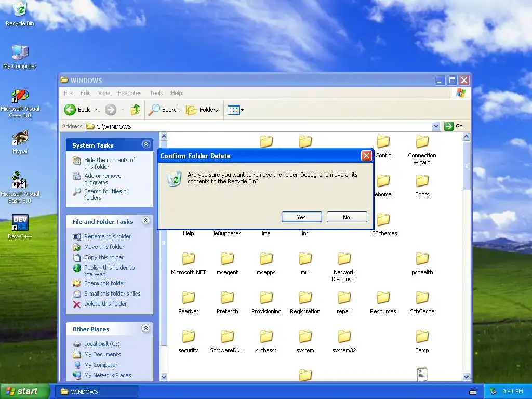The height and width of the screenshot is (399, 532).
Task: Collapse the System Tasks panel
Action: (146, 144)
